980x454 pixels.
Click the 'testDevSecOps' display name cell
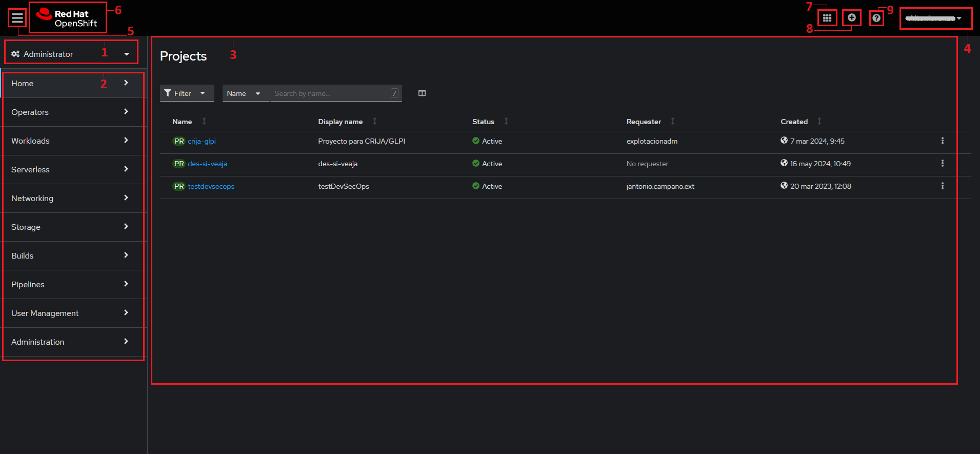point(344,186)
